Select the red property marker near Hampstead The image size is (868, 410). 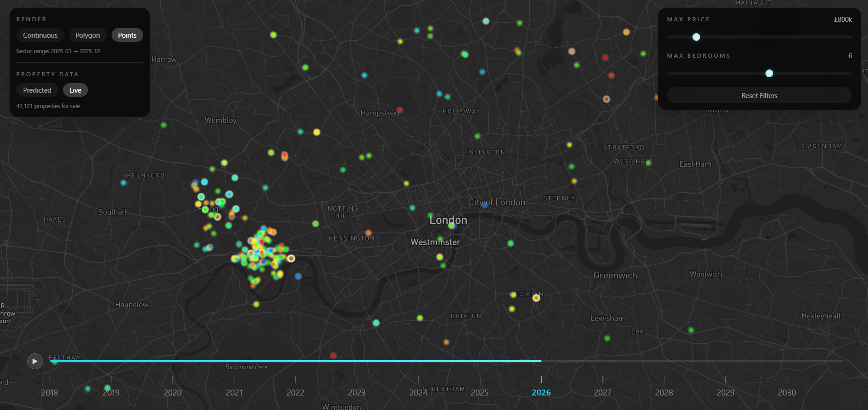click(x=400, y=110)
